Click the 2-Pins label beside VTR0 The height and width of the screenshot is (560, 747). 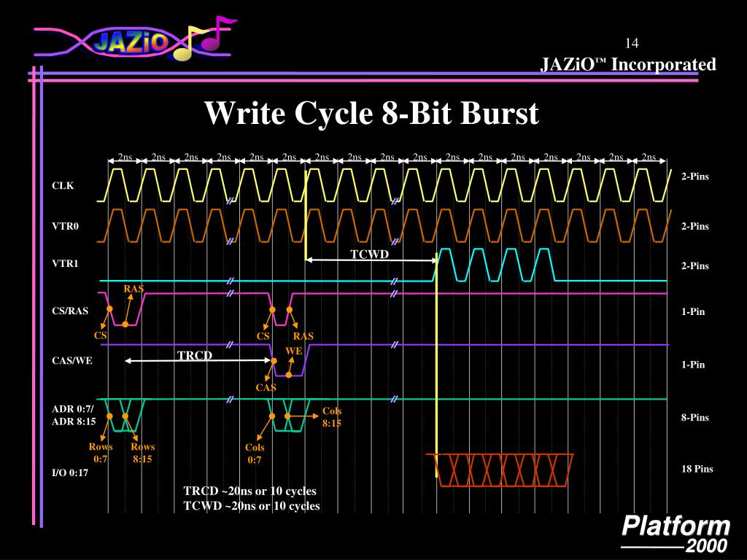(x=695, y=226)
